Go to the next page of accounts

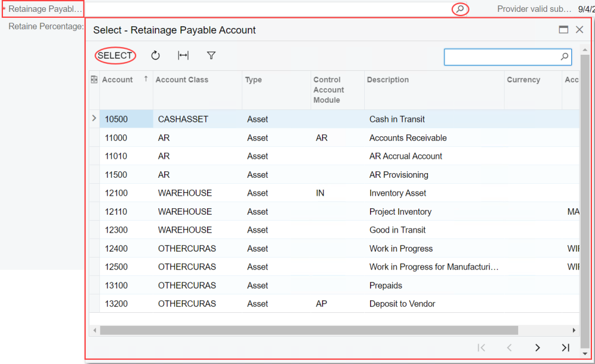(x=537, y=347)
